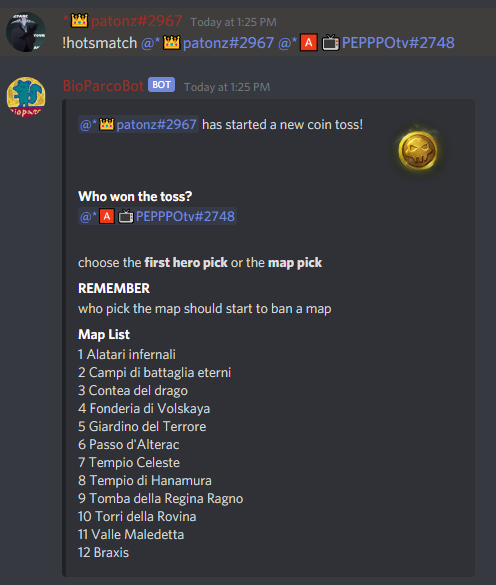Viewport: 496px width, 585px height.
Task: Select '4 Fonderia di Volskaya' map entry
Action: pos(144,409)
